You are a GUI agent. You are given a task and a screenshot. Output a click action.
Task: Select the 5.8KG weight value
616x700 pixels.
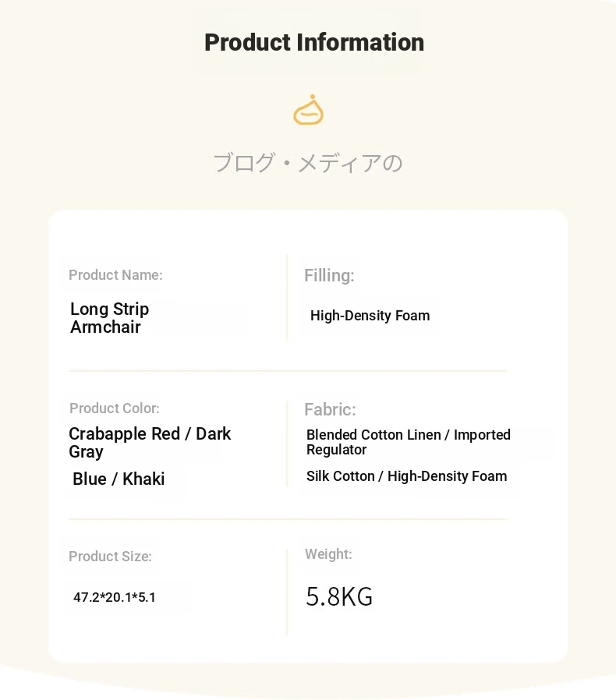tap(339, 596)
